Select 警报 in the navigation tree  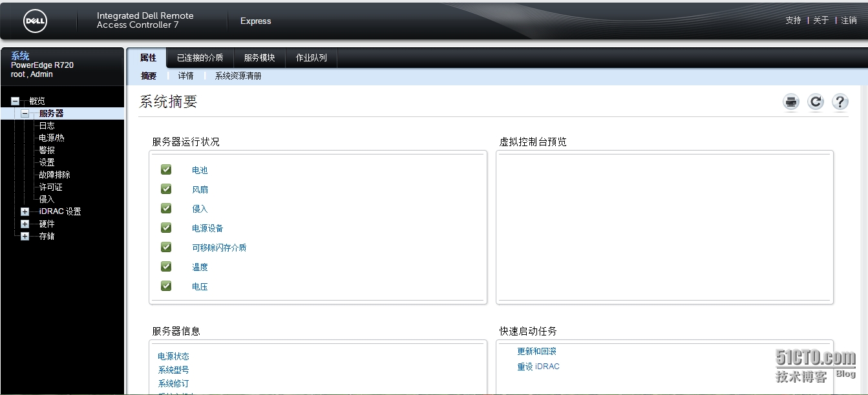click(x=47, y=150)
